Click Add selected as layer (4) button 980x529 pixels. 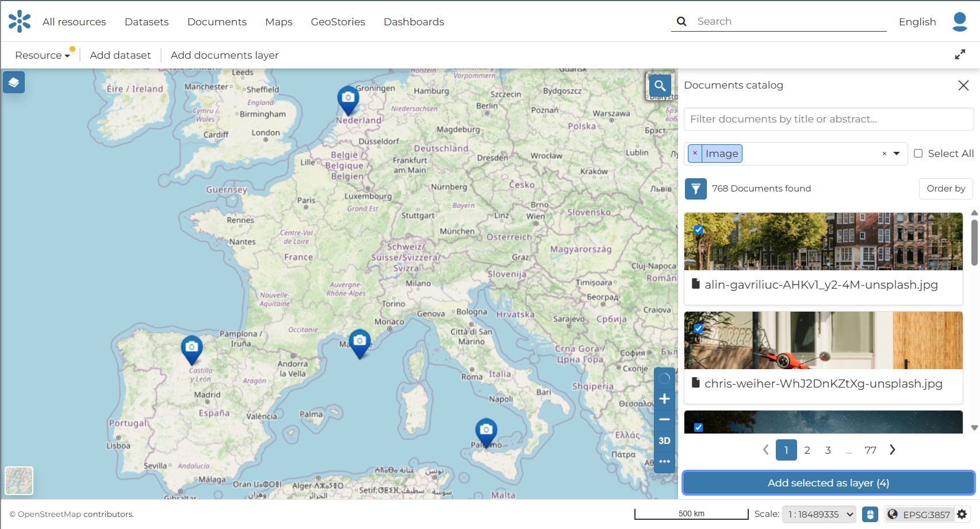[x=828, y=483]
